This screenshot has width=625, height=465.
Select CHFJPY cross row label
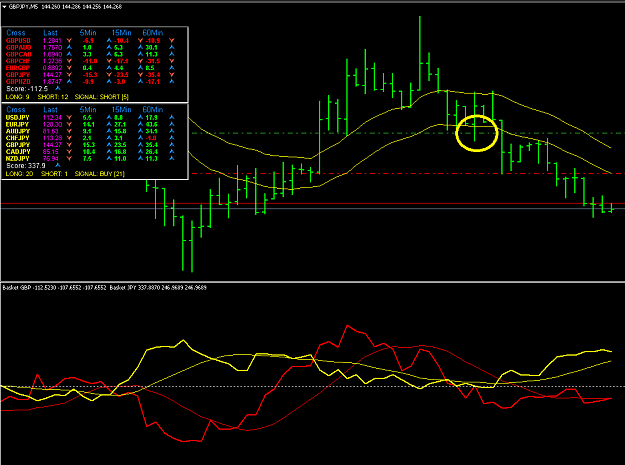[18, 138]
